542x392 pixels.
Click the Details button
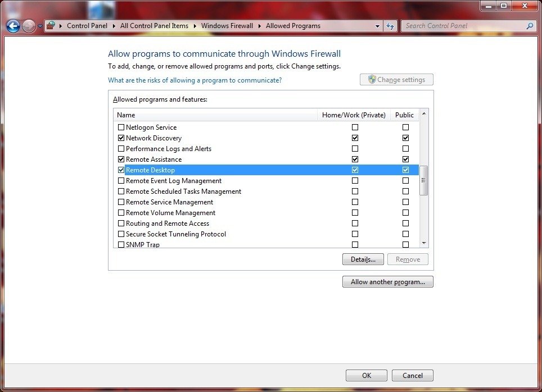click(x=363, y=259)
